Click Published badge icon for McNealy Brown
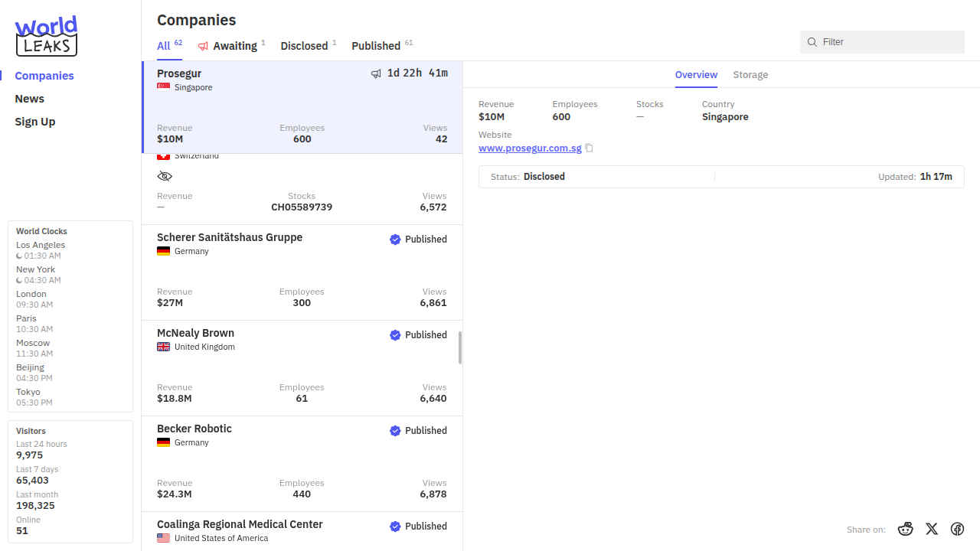This screenshot has height=551, width=980. pos(395,335)
